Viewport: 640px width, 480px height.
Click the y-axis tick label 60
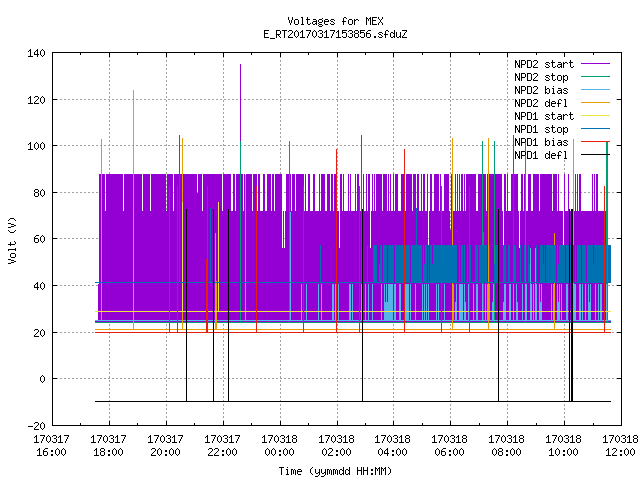click(39, 239)
